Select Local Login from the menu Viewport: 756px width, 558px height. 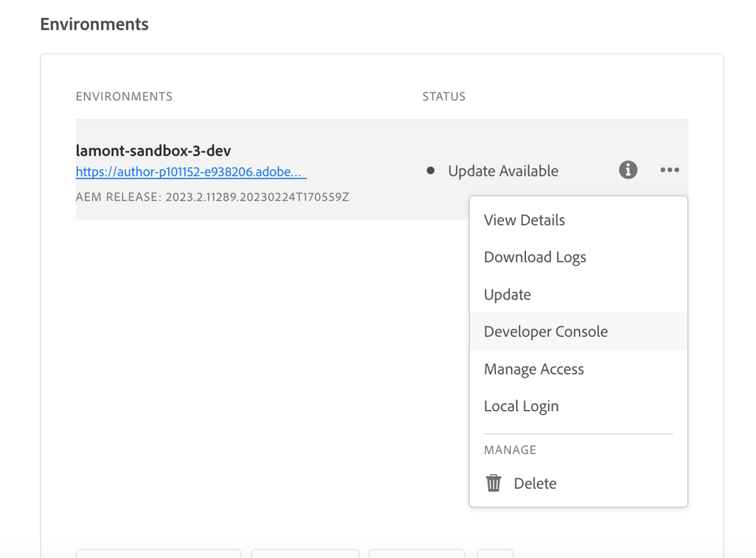[521, 406]
